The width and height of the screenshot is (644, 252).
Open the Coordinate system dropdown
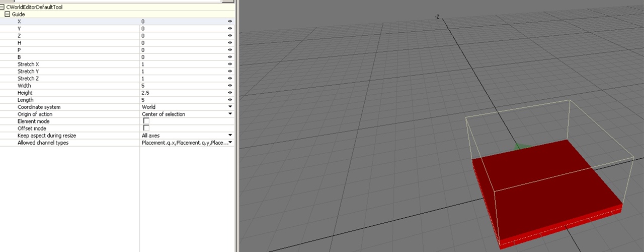(230, 107)
